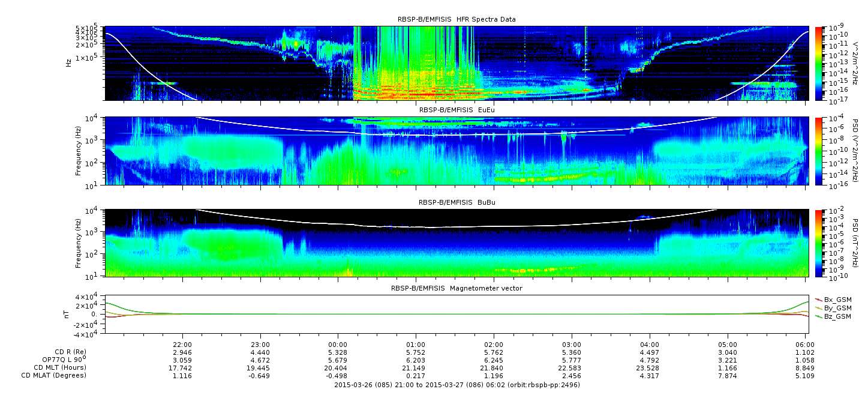This screenshot has width=868, height=395.
Task: Click the CD MLT (Hours) row label
Action: tap(60, 367)
